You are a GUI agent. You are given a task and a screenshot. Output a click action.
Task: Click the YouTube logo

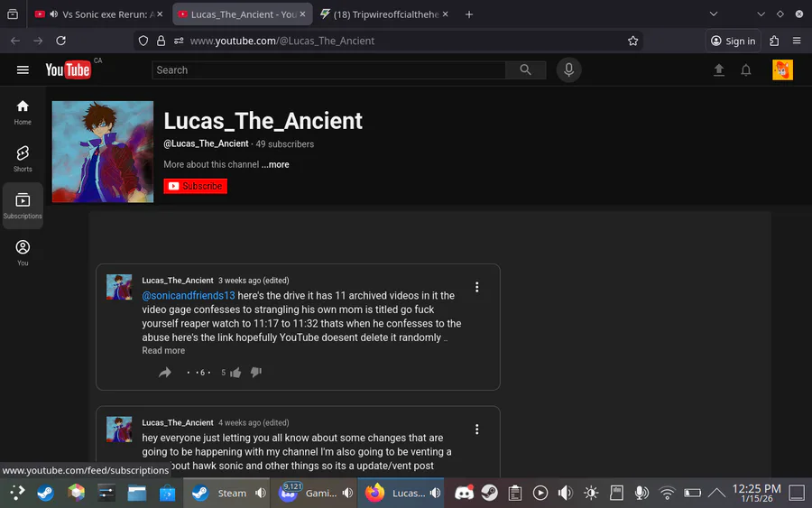point(69,69)
